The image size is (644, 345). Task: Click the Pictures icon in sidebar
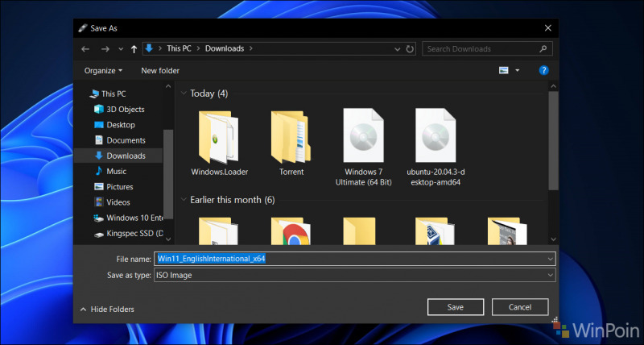[x=98, y=187]
